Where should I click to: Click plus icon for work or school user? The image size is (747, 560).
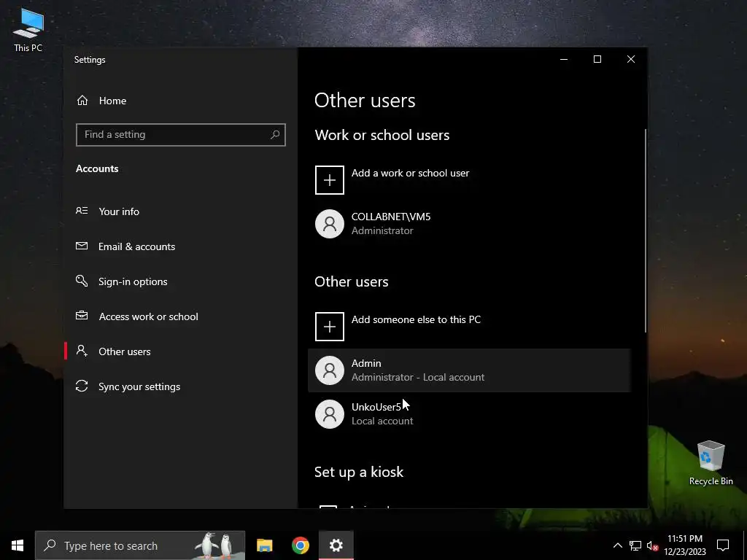pyautogui.click(x=330, y=180)
